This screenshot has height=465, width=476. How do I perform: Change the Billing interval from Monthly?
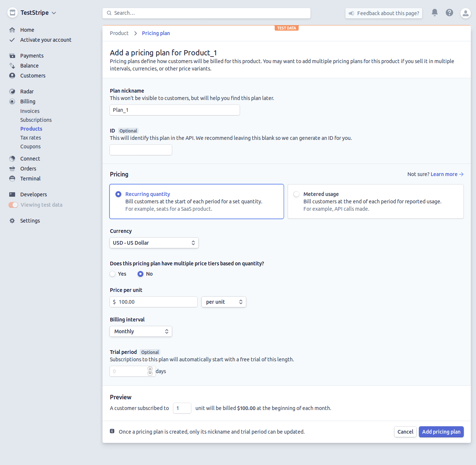click(140, 331)
